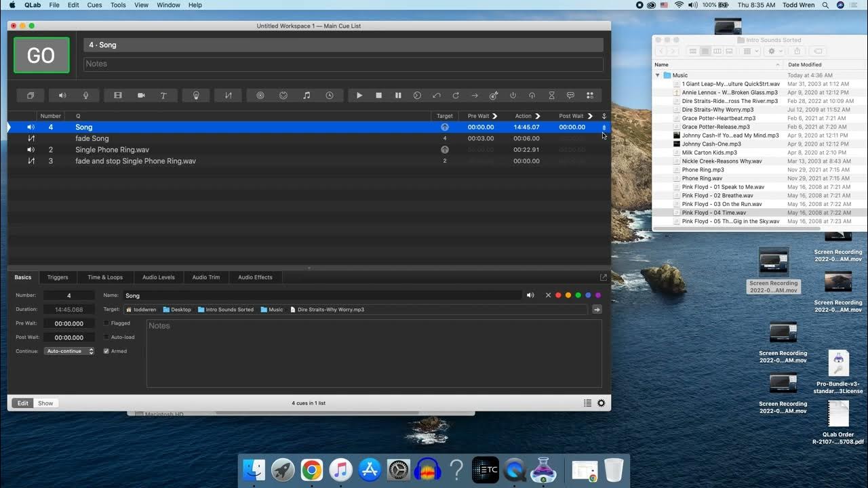868x488 pixels.
Task: Open the Continue mode dropdown
Action: tap(69, 351)
